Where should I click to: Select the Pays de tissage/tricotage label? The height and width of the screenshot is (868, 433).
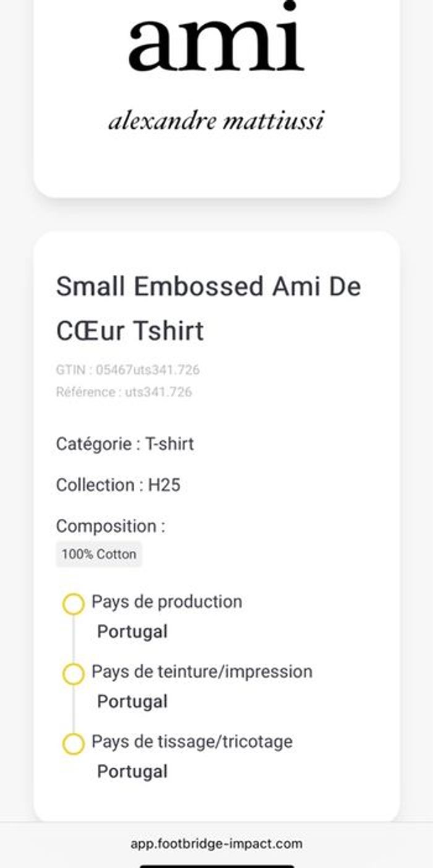[192, 742]
